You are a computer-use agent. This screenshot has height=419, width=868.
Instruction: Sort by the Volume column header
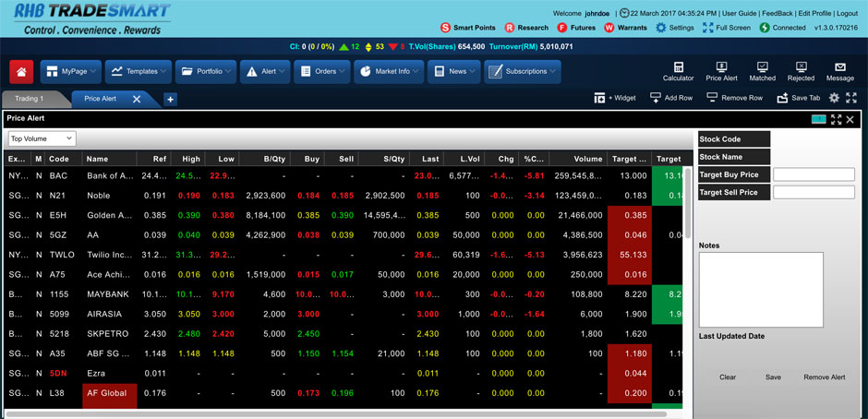click(x=578, y=159)
